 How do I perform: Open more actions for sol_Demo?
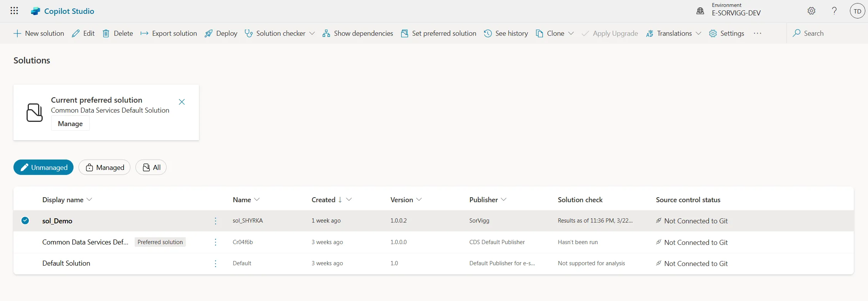(x=215, y=221)
